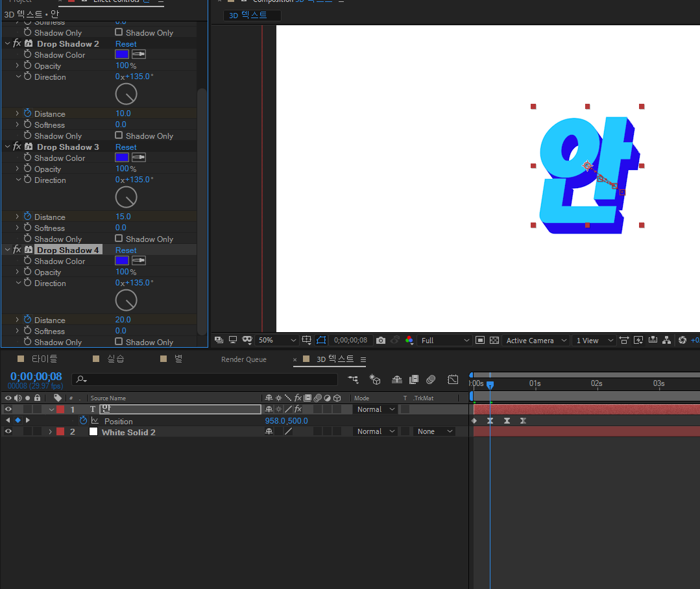This screenshot has width=700, height=589.
Task: Open grid and guide options icon
Action: coord(306,340)
